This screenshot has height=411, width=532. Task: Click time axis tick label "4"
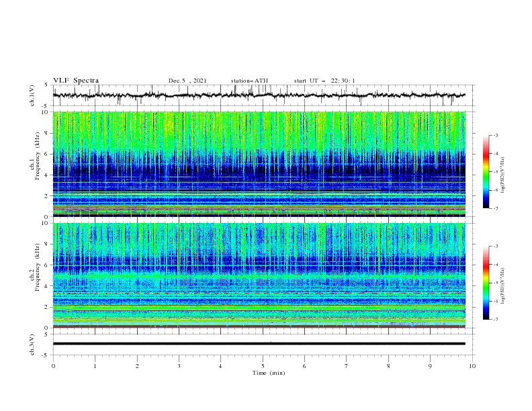[220, 366]
